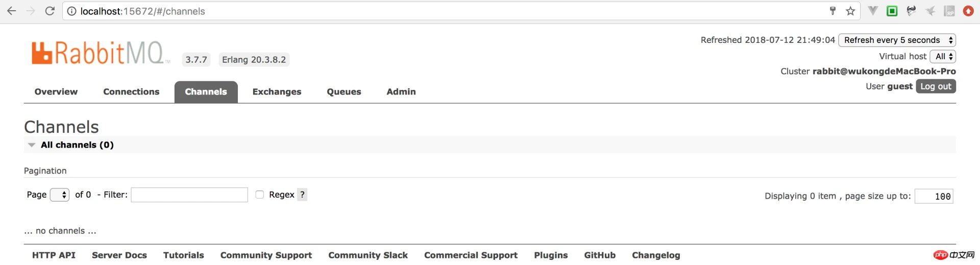Open the site info icon in address bar

click(x=71, y=11)
